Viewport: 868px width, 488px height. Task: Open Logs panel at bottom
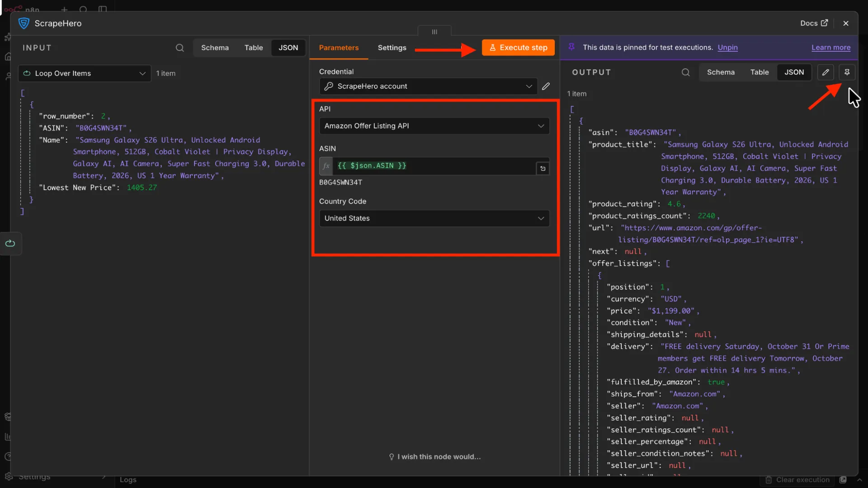tap(128, 480)
